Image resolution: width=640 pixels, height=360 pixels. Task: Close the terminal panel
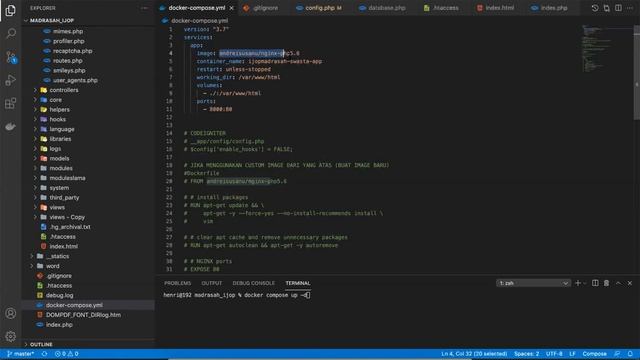pyautogui.click(x=630, y=283)
